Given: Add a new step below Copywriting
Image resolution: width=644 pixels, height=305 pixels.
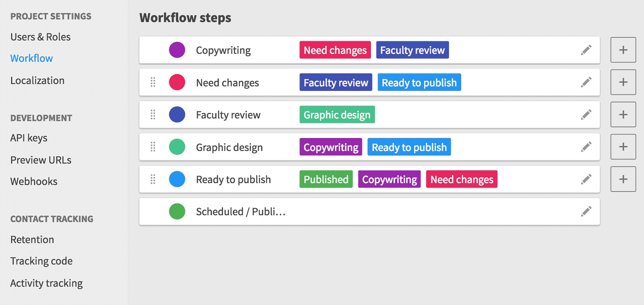Looking at the screenshot, I should 623,50.
